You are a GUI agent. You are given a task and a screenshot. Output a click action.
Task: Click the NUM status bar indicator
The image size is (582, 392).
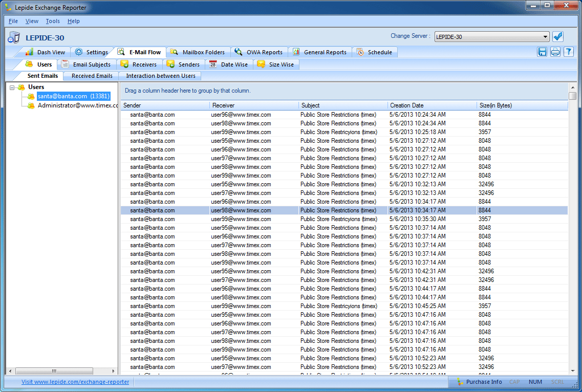point(535,382)
